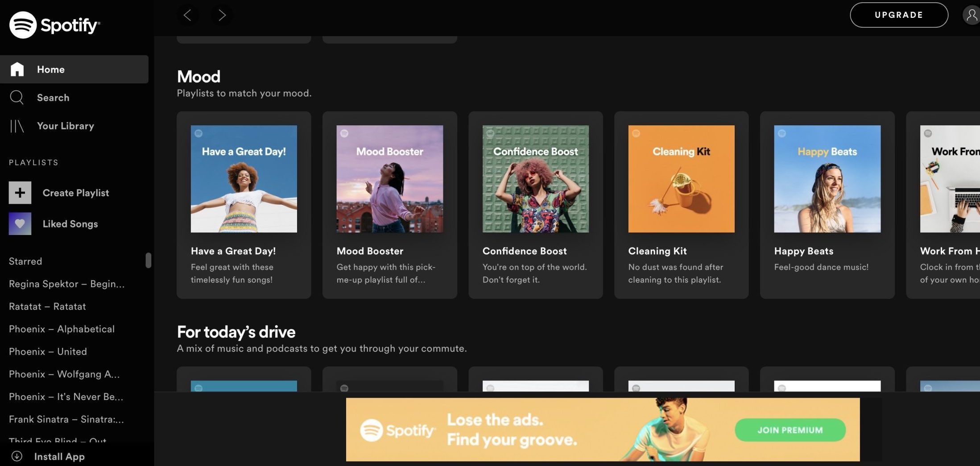The width and height of the screenshot is (980, 466).
Task: Open the Mood section heading
Action: tap(198, 77)
